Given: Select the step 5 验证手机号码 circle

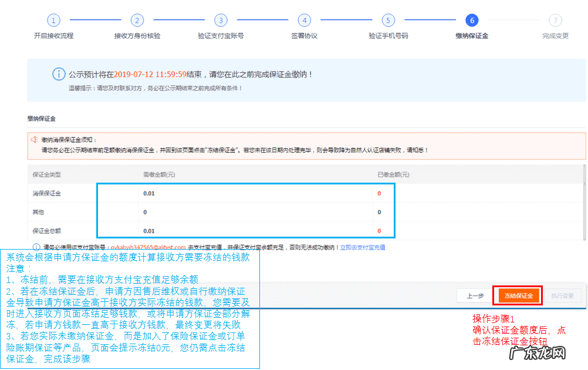Looking at the screenshot, I should tap(388, 21).
